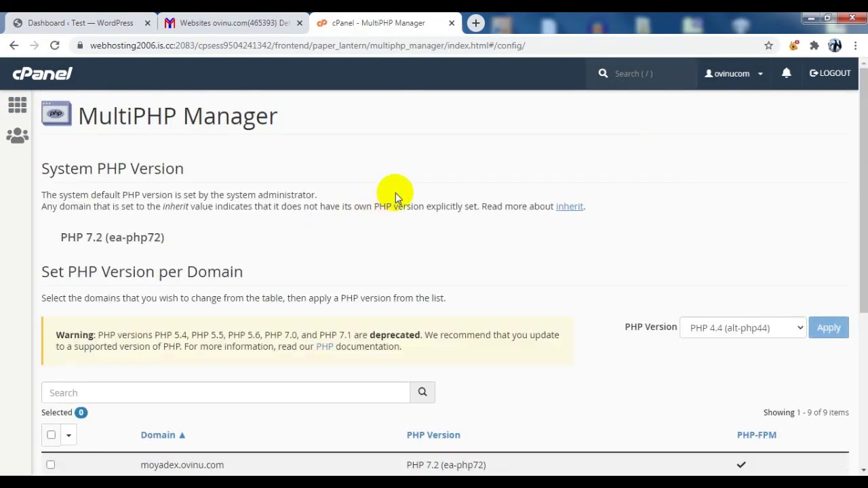Image resolution: width=868 pixels, height=488 pixels.
Task: Close the Websites ovinu.com tab
Action: (x=299, y=23)
